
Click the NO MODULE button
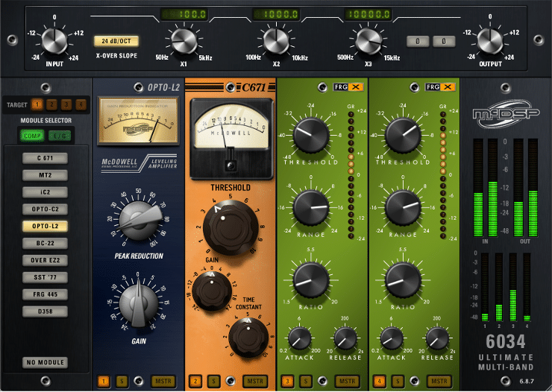(x=45, y=363)
